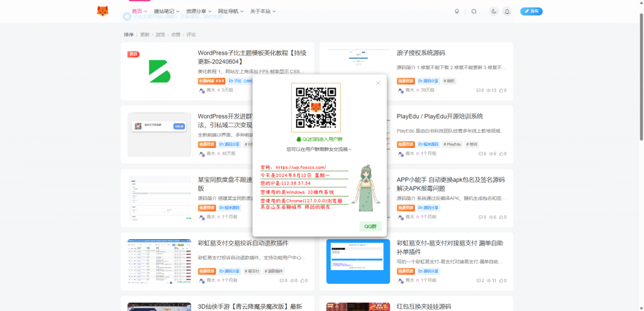Open the APP小能手 post title
The image size is (644, 311).
450,184
